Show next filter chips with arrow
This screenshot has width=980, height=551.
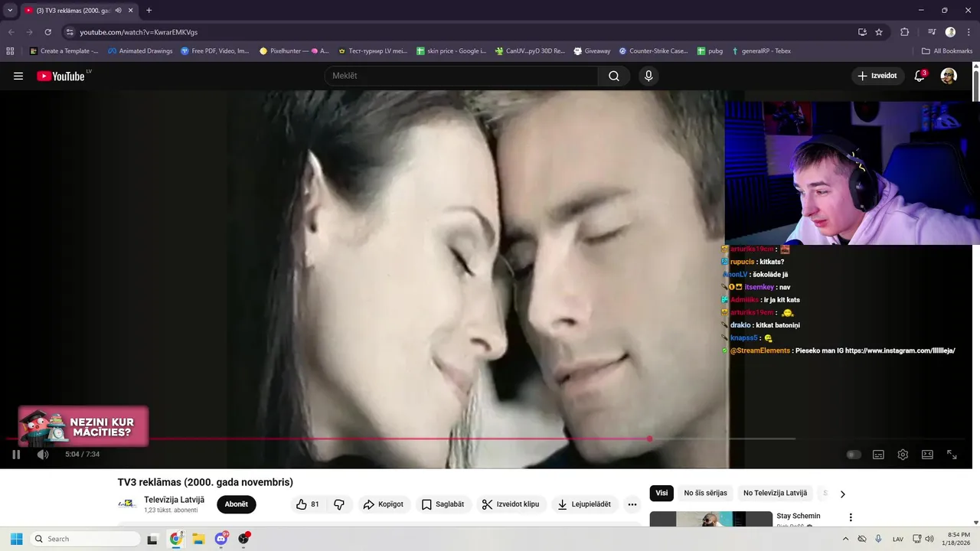tap(842, 494)
